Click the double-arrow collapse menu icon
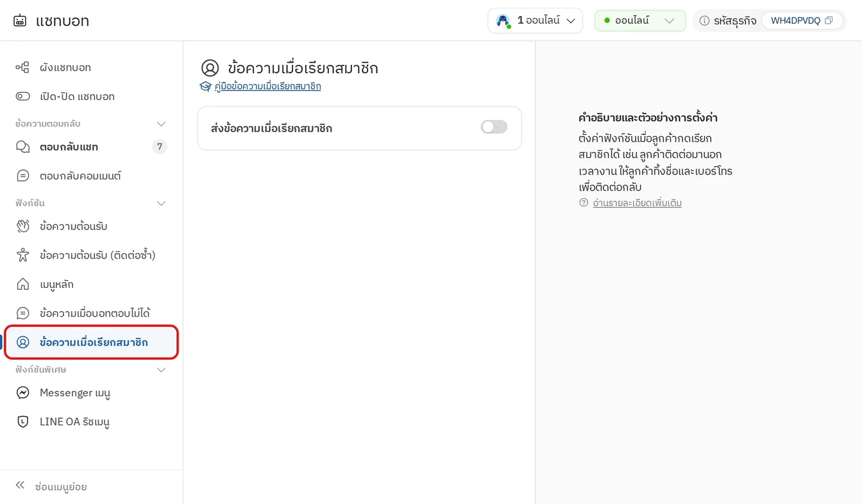This screenshot has height=504, width=862. tap(20, 485)
